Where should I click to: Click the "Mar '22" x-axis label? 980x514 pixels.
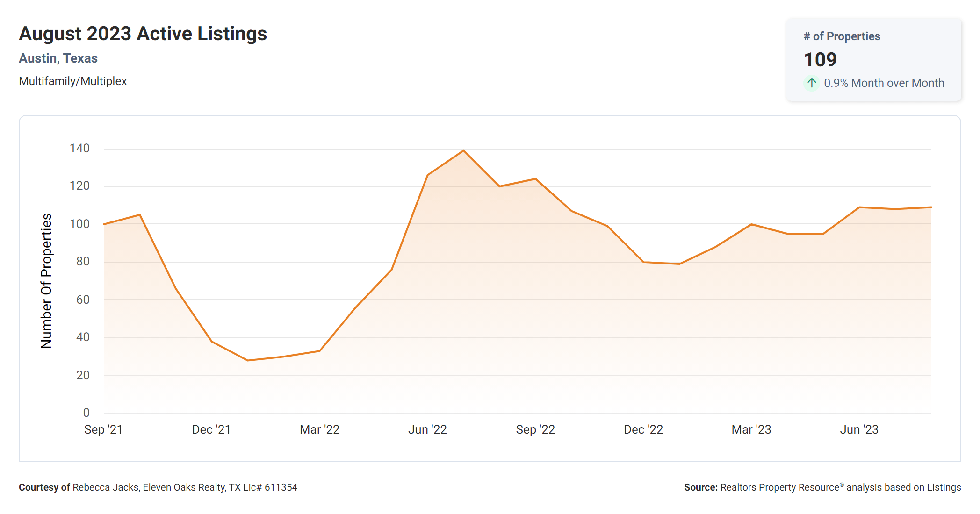pyautogui.click(x=319, y=429)
